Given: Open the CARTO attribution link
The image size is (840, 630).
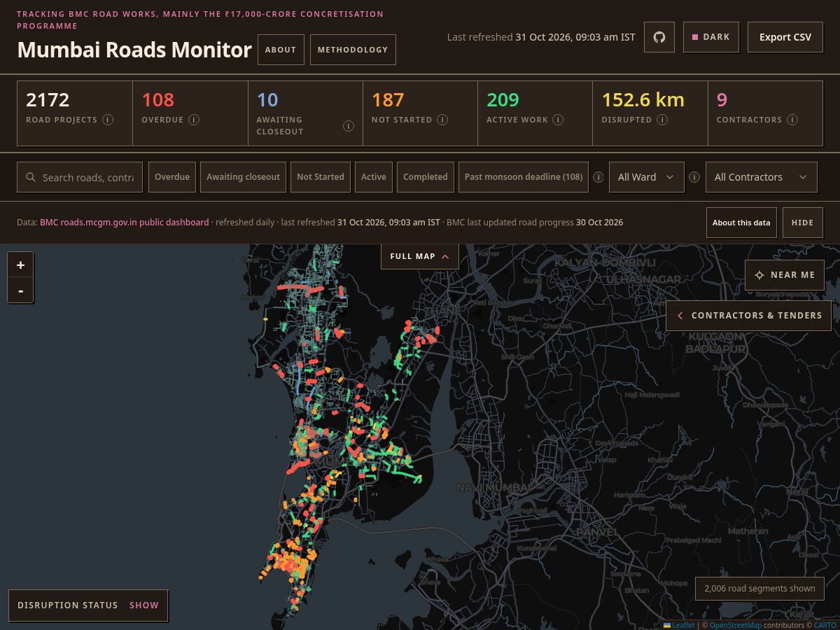Looking at the screenshot, I should tap(825, 625).
